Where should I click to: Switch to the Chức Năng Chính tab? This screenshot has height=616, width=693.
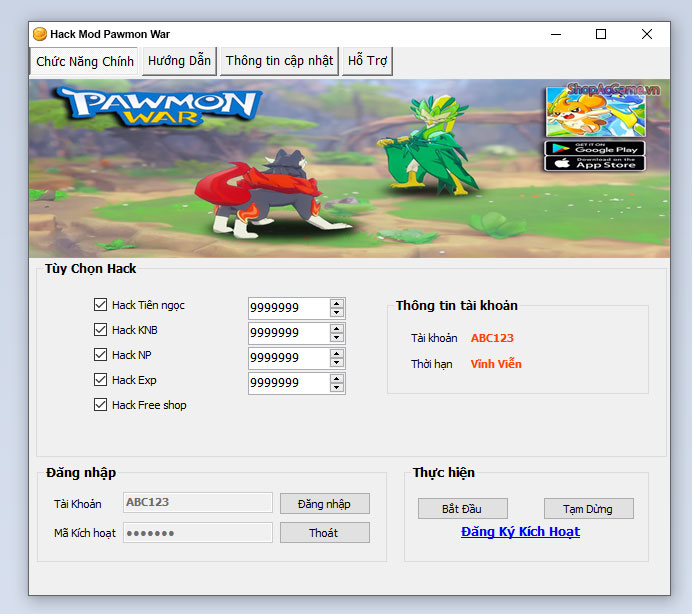pos(84,61)
